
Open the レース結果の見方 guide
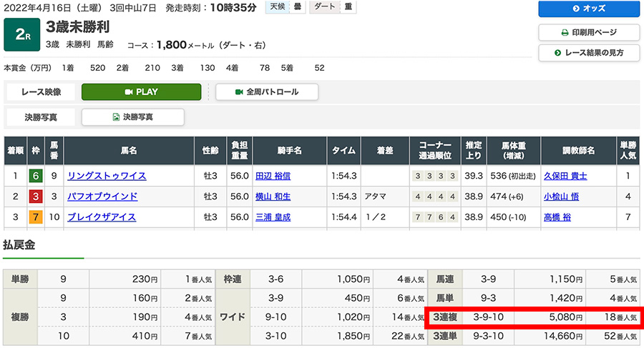(589, 53)
